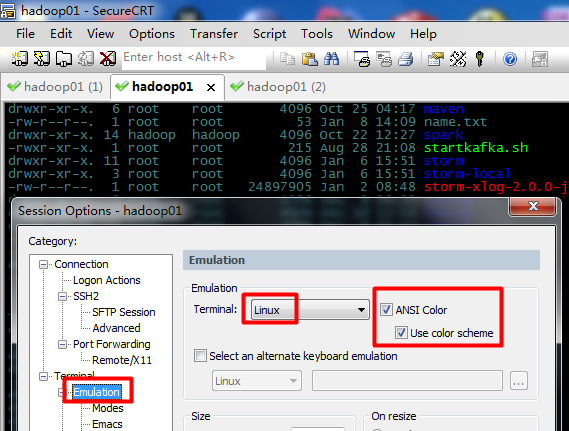The height and width of the screenshot is (431, 569).
Task: Collapse the SSH2 tree node
Action: 62,296
